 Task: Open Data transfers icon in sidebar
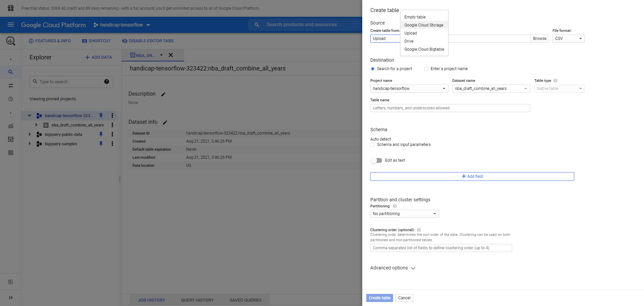(x=11, y=86)
